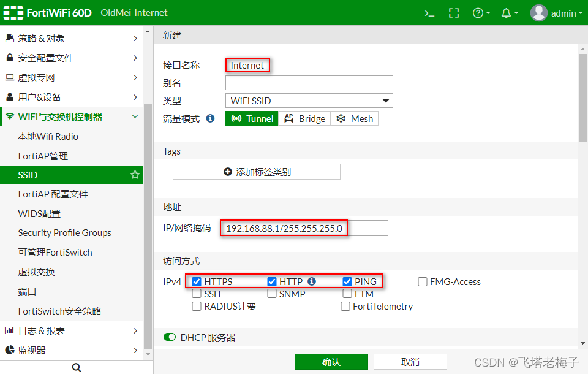
Task: Expand the VPN menu chevron
Action: click(135, 77)
